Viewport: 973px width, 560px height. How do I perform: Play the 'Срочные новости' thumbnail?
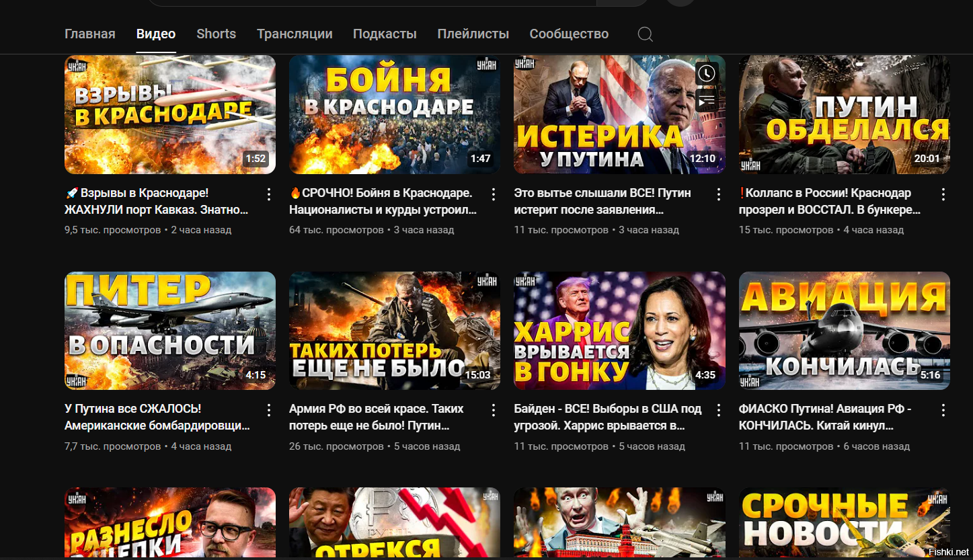pyautogui.click(x=844, y=523)
